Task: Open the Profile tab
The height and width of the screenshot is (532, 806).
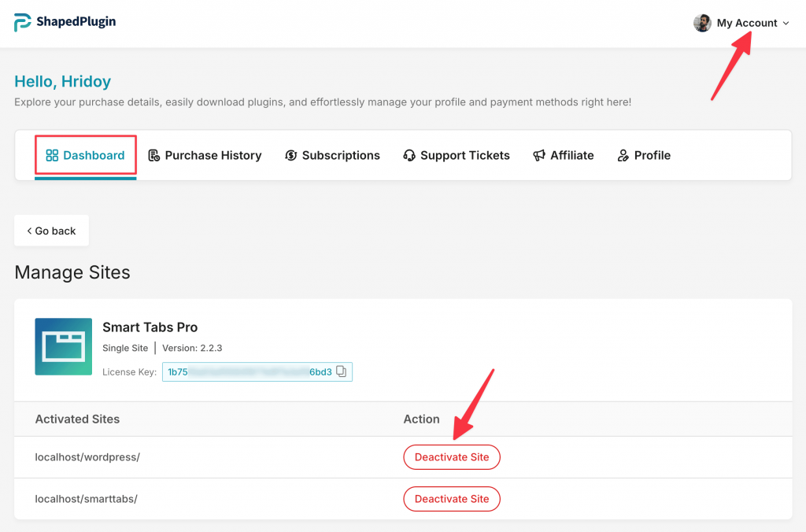Action: tap(644, 155)
